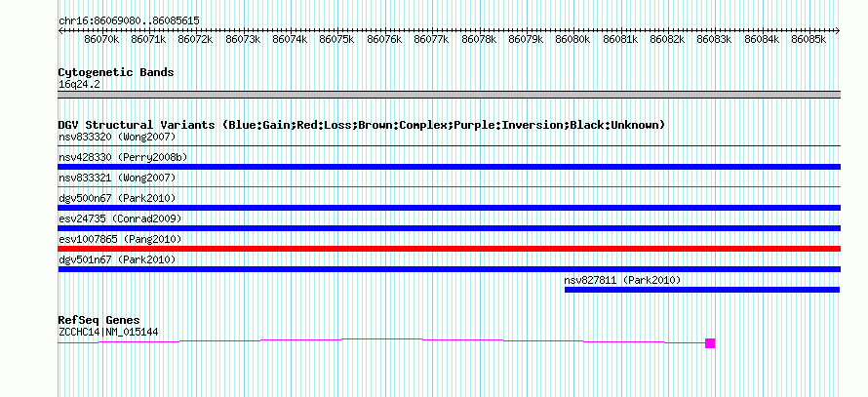The width and height of the screenshot is (868, 397).
Task: Click the 86081k ruler tick label
Action: (620, 40)
